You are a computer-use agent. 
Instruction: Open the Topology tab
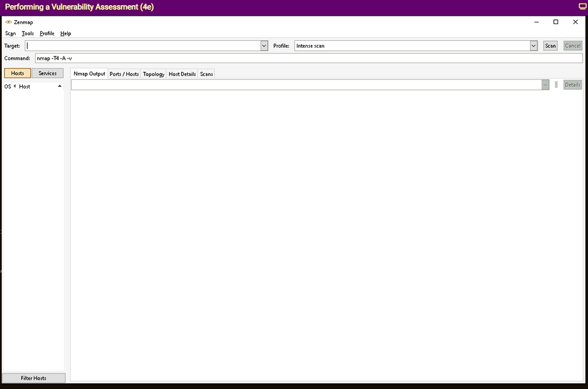coord(153,74)
